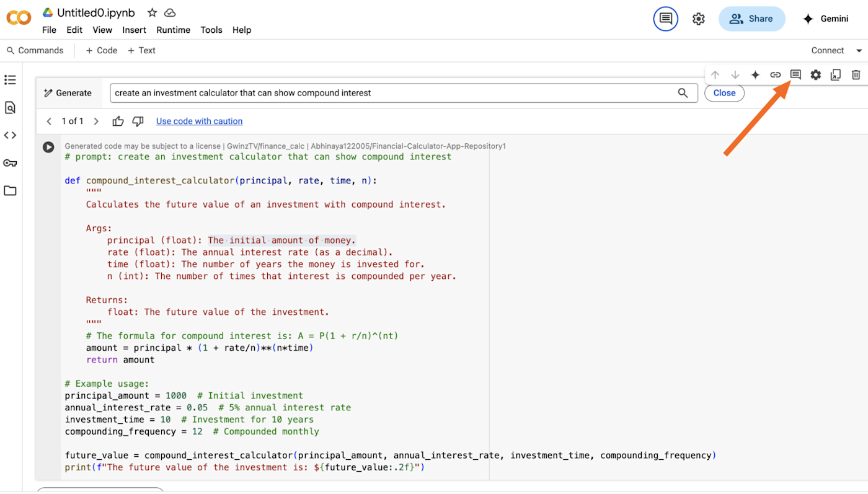Screen dimensions: 868x494
Task: Open Secrets key icon in sidebar
Action: 10,163
